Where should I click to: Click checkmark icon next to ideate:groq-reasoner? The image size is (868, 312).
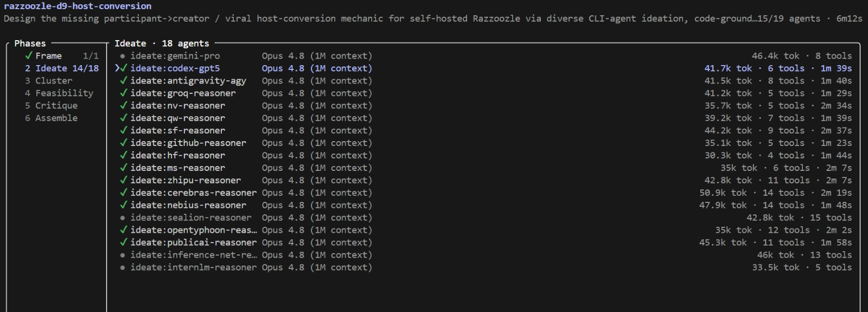[124, 93]
